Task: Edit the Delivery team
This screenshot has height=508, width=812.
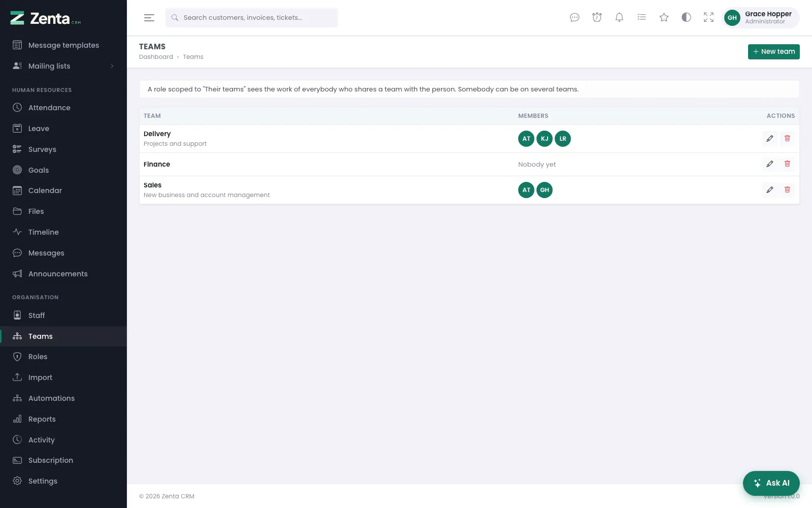Action: (770, 139)
